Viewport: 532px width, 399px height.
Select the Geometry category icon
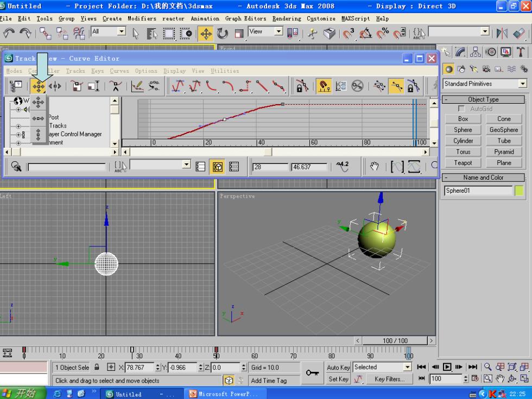pyautogui.click(x=449, y=69)
